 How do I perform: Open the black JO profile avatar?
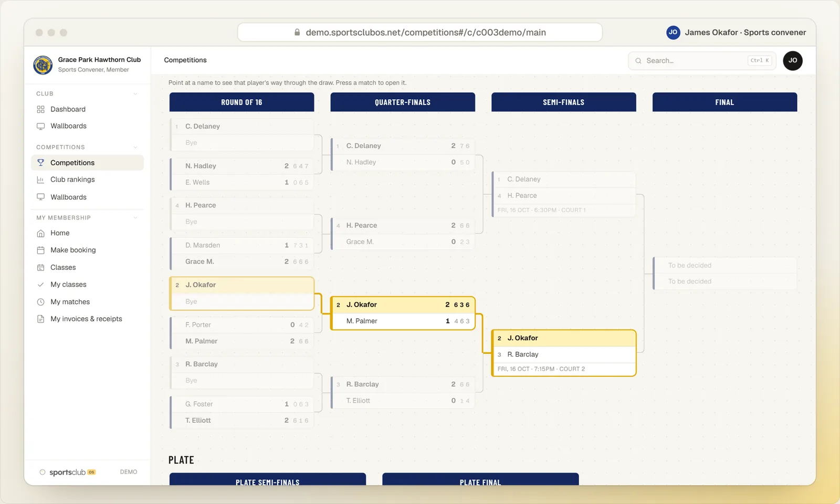[x=793, y=60]
